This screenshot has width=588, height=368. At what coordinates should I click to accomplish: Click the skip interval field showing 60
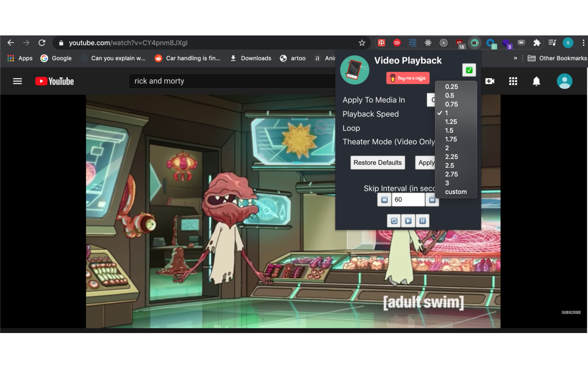pyautogui.click(x=408, y=200)
